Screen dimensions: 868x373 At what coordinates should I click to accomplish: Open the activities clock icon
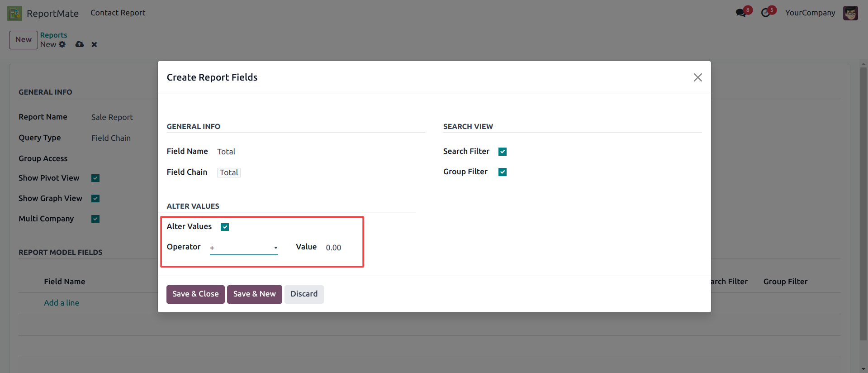tap(766, 13)
